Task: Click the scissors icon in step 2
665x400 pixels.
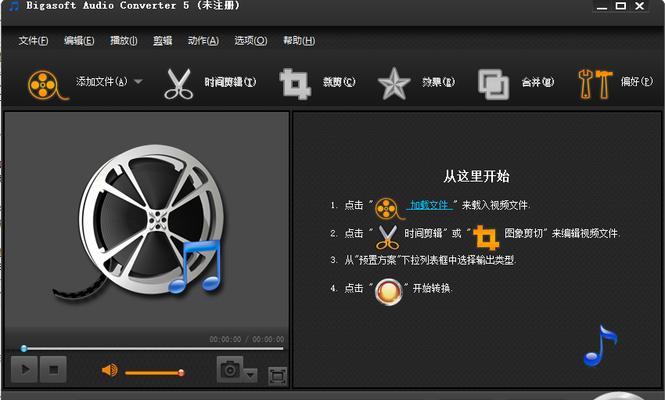Action: [x=387, y=237]
